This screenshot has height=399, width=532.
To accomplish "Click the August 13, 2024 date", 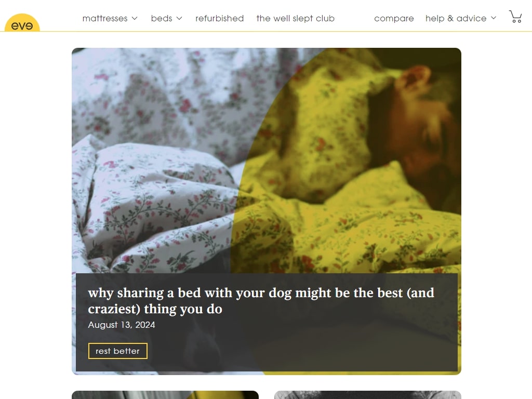I will coord(122,325).
